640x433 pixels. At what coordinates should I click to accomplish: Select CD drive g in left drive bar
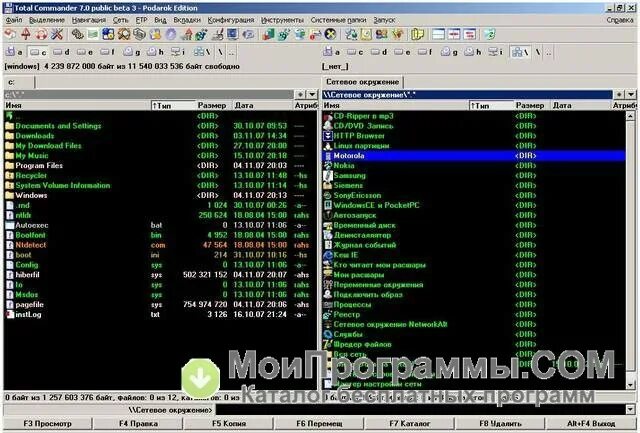(x=132, y=52)
